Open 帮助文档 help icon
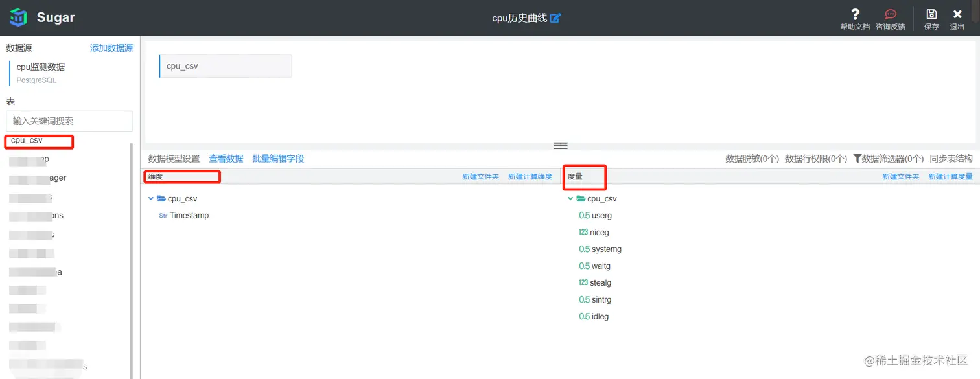 855,14
